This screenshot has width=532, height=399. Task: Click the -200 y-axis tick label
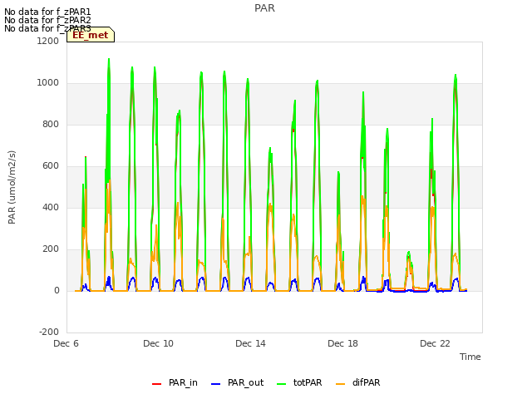pos(49,332)
